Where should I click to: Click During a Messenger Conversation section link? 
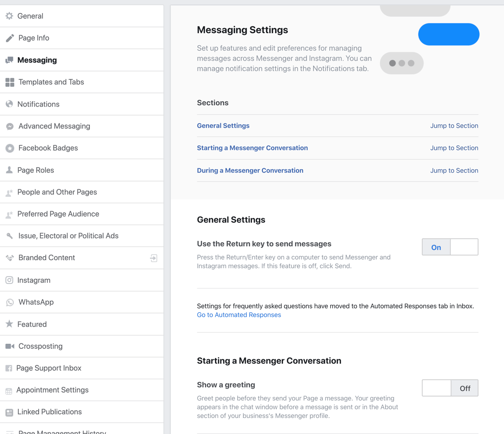[250, 170]
